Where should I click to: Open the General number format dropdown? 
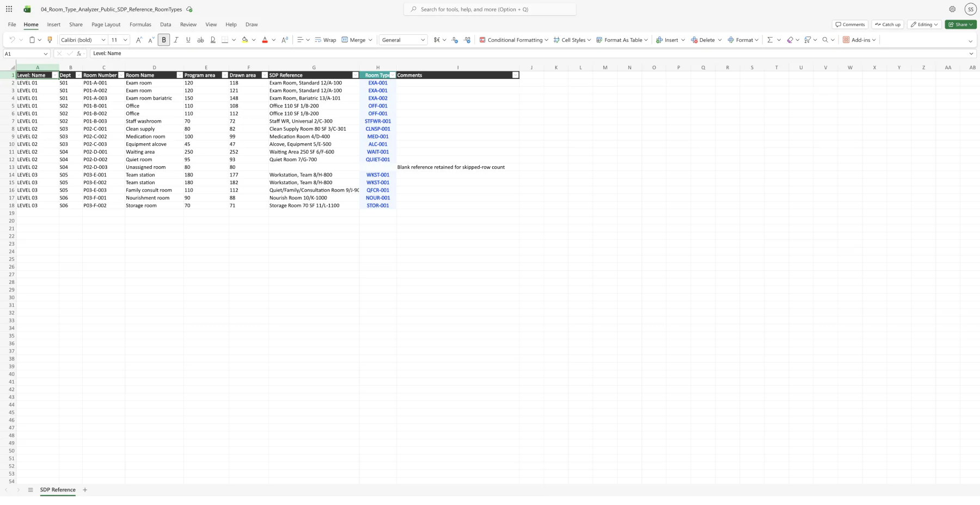(423, 39)
